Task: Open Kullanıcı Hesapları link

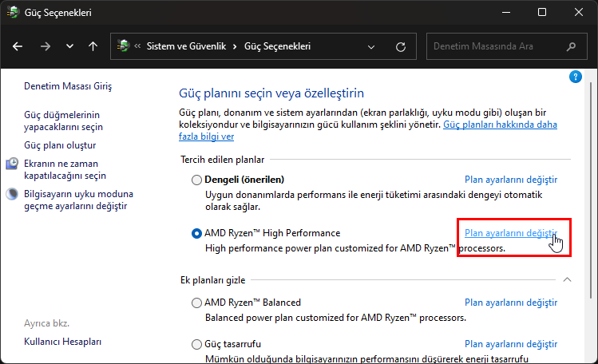Action: [62, 342]
